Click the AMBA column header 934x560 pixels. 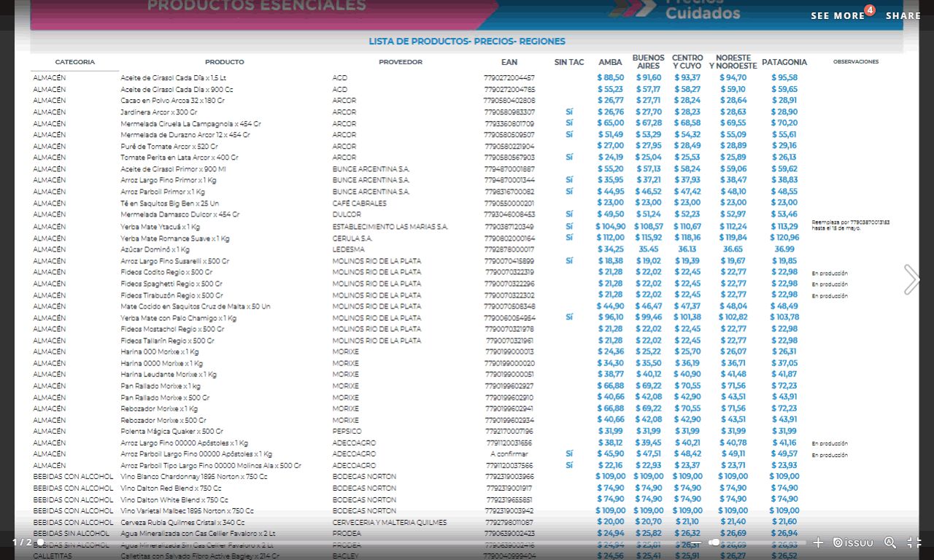click(x=611, y=62)
